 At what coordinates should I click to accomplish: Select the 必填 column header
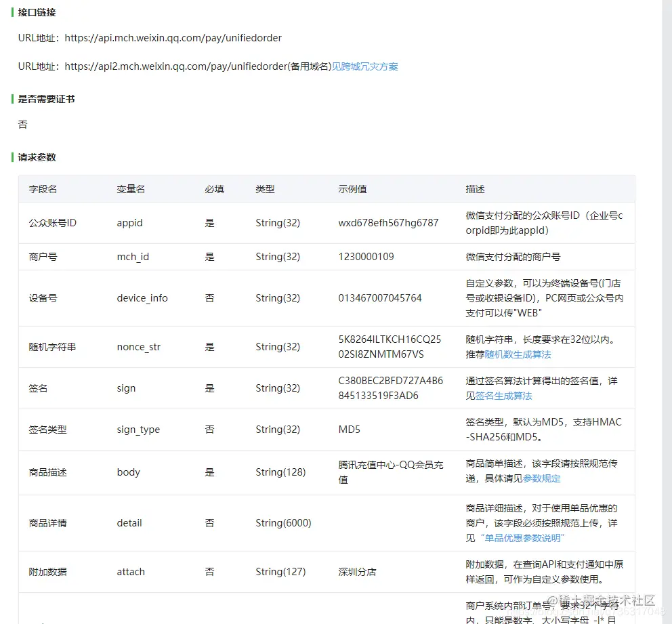(x=213, y=189)
